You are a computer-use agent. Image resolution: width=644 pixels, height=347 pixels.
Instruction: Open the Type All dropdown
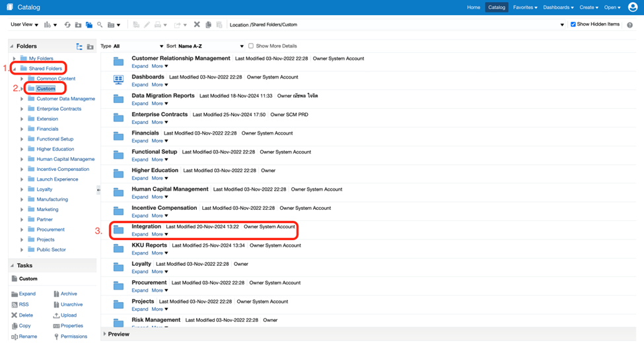click(139, 46)
